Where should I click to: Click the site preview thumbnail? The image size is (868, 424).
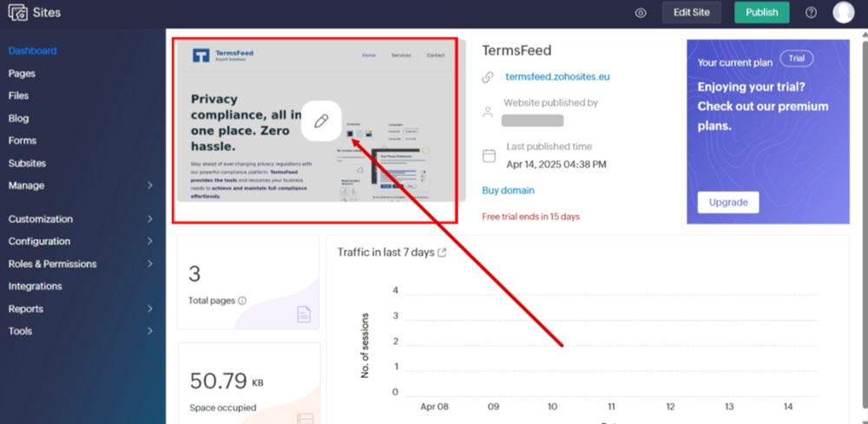321,121
